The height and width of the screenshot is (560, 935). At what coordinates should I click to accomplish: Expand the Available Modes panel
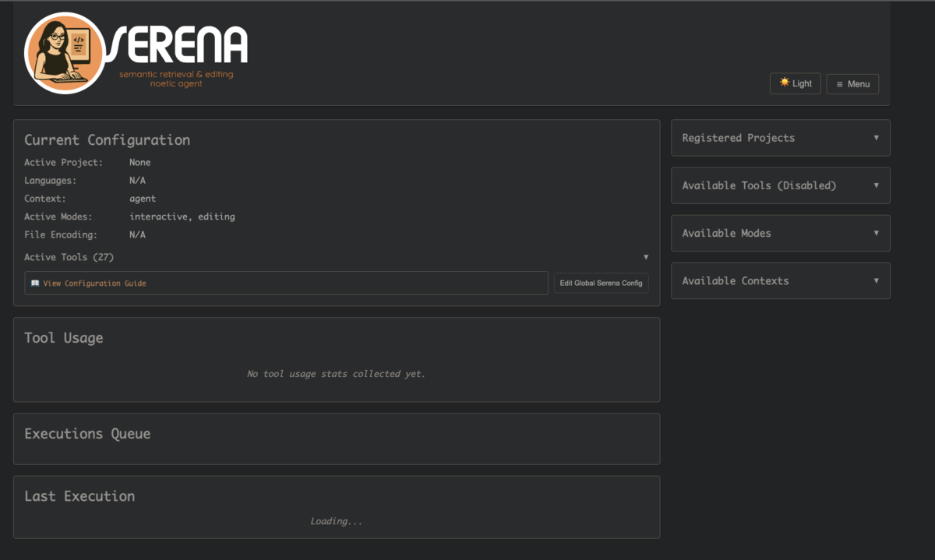pyautogui.click(x=780, y=233)
